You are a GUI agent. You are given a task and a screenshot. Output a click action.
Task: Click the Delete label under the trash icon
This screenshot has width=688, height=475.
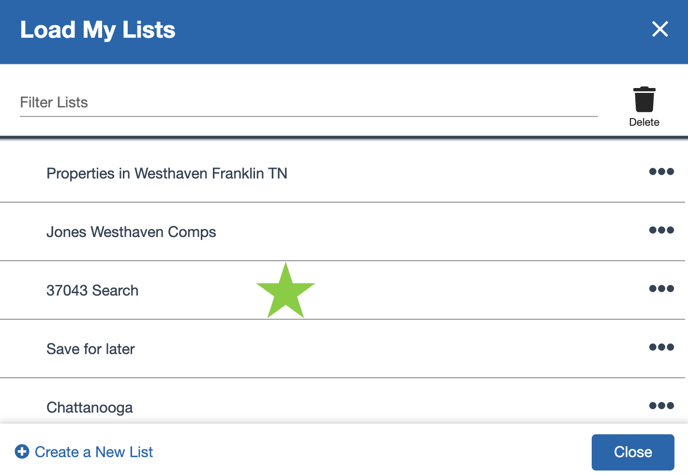click(x=644, y=122)
